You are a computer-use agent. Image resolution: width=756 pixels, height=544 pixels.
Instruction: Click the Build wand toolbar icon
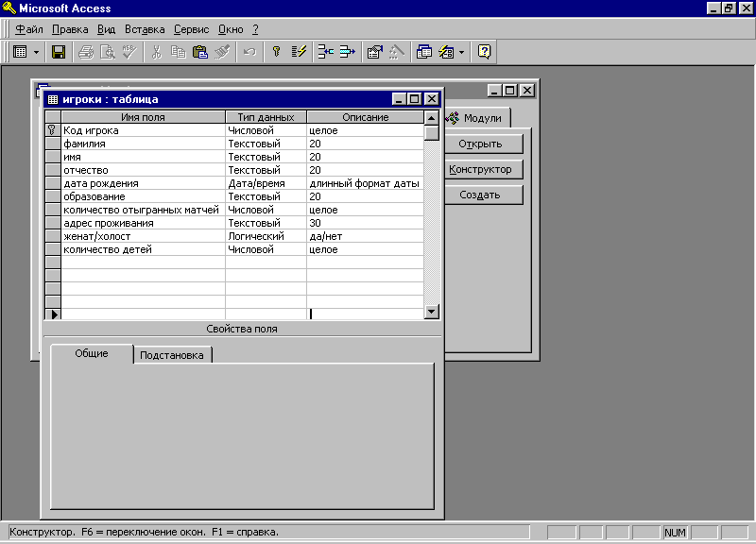tap(396, 52)
